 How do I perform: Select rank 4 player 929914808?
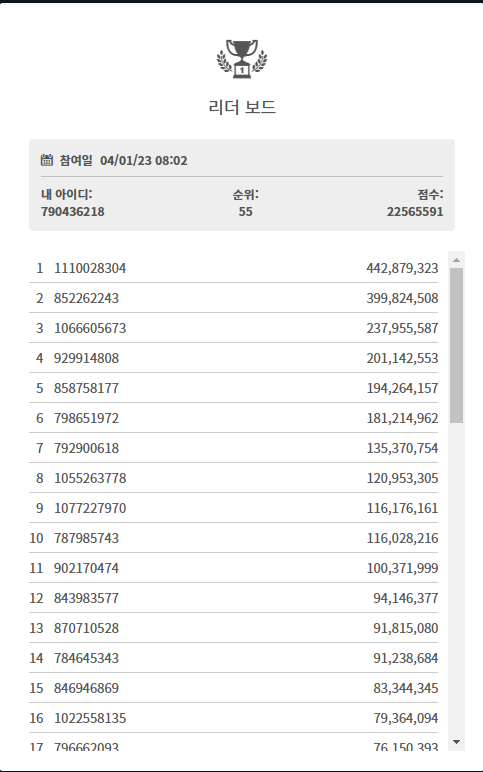tap(87, 358)
